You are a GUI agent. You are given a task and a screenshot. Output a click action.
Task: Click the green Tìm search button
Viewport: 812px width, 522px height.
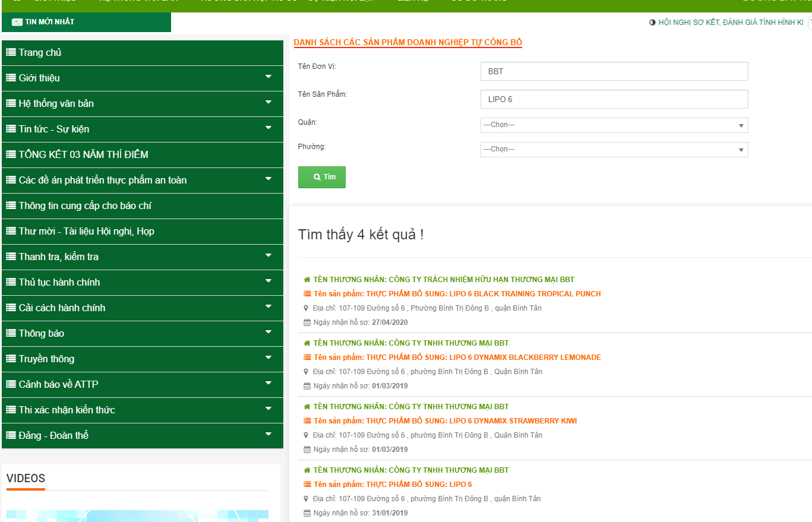click(x=321, y=177)
